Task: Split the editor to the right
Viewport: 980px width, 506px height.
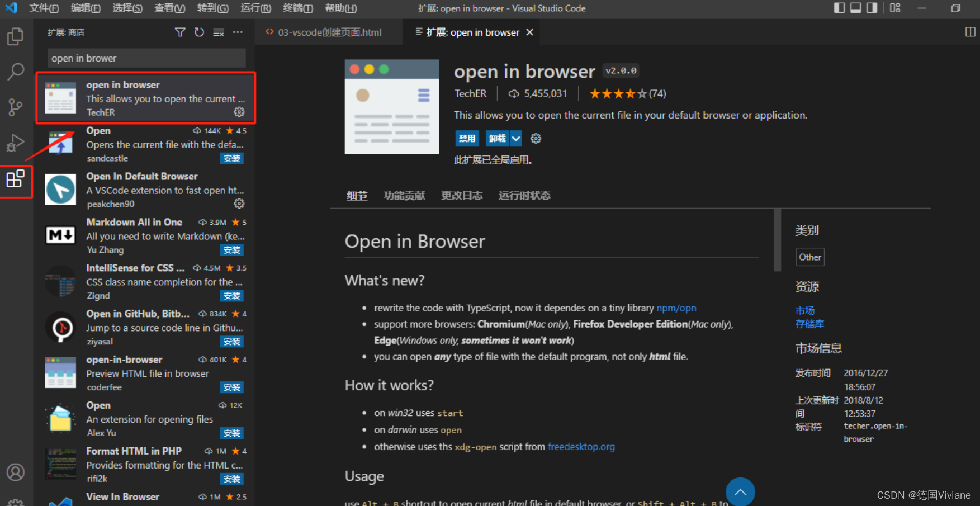Action: click(x=970, y=32)
